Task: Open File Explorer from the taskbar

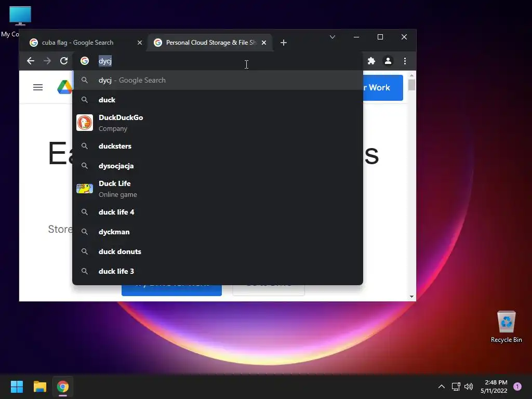Action: pyautogui.click(x=39, y=387)
